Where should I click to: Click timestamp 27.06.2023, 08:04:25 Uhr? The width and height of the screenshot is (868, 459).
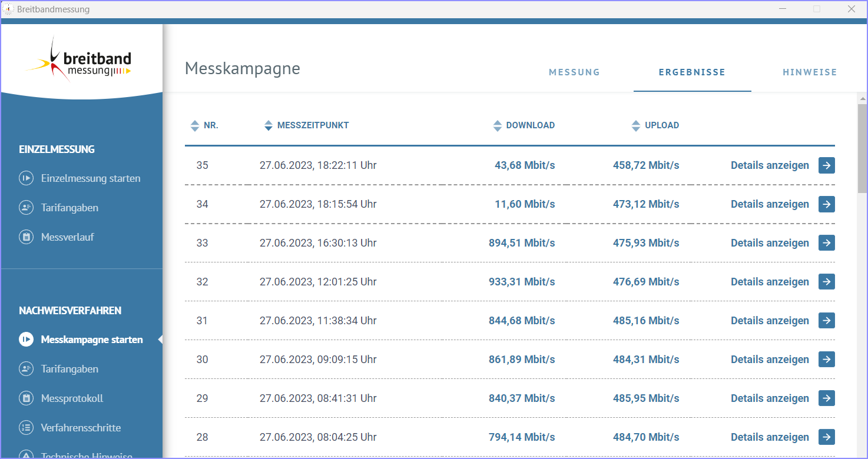318,437
